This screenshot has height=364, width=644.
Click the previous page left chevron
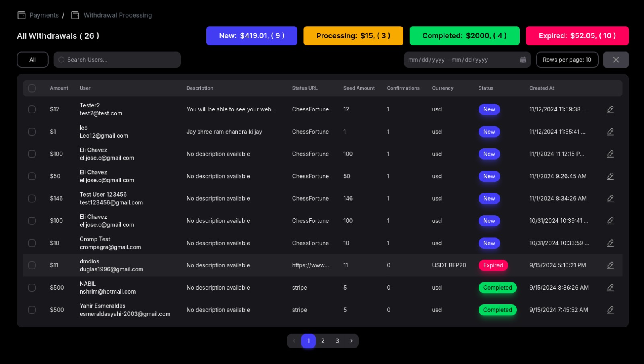[x=294, y=341]
